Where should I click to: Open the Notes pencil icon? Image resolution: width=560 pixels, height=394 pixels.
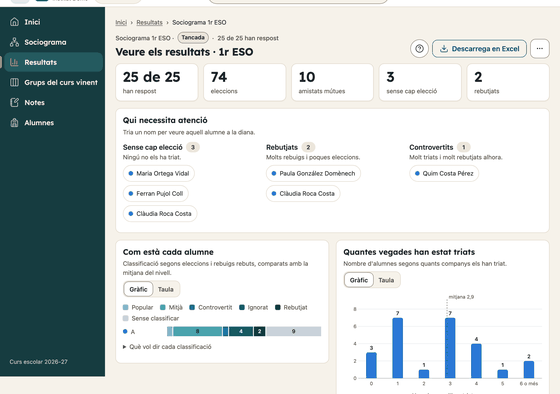click(x=14, y=103)
